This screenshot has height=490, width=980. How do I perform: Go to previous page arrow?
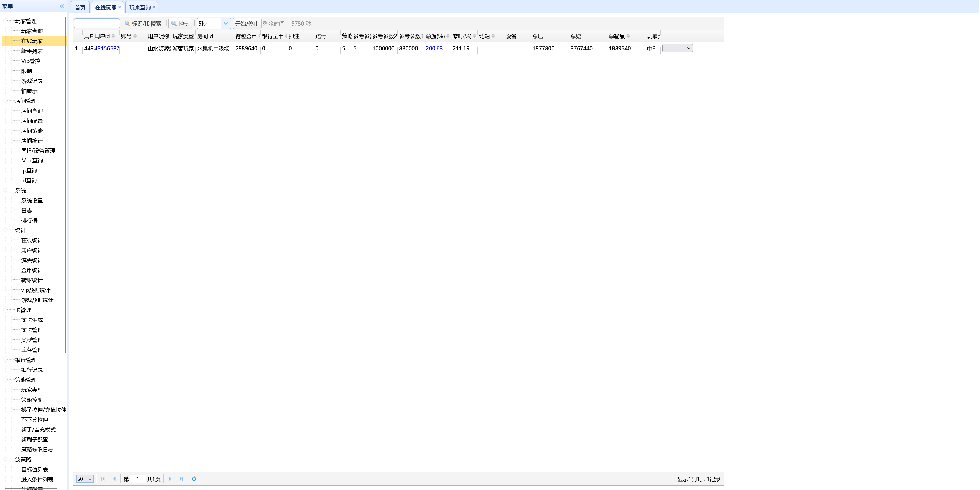[x=115, y=479]
